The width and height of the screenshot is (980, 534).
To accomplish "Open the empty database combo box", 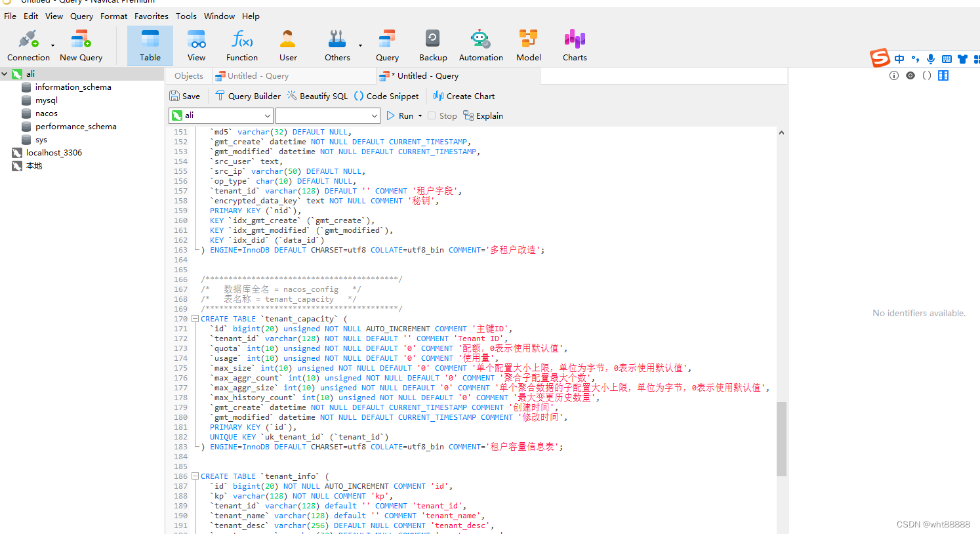I will tap(328, 115).
